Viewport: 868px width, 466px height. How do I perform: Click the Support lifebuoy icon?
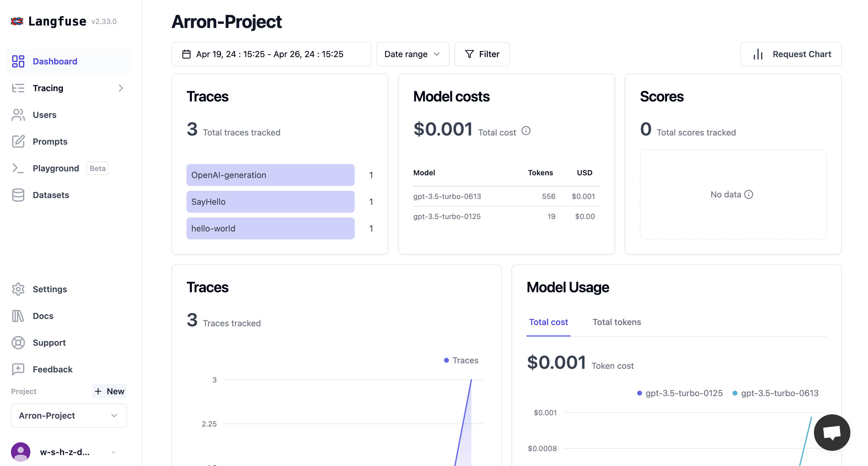(x=18, y=343)
